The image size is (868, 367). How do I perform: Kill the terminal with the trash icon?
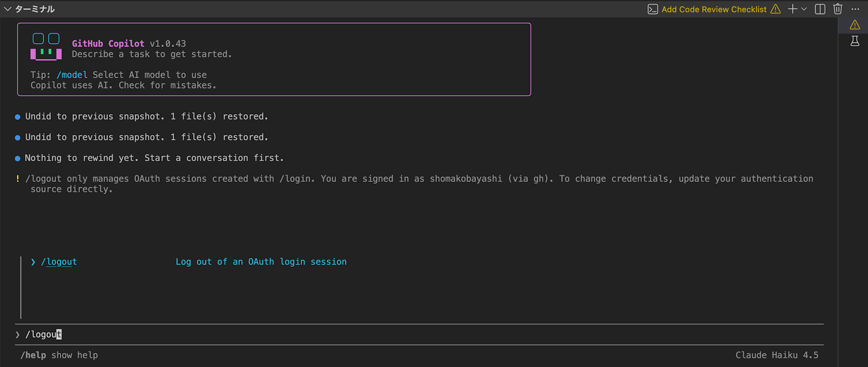pyautogui.click(x=838, y=9)
